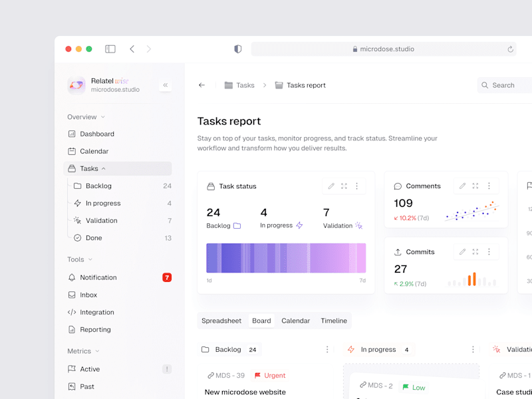Click the Validation cursor icon in Task status
The height and width of the screenshot is (399, 532).
[x=359, y=225]
